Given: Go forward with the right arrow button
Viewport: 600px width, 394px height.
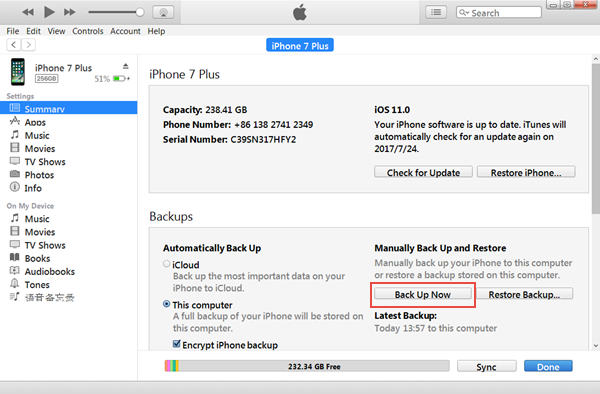Looking at the screenshot, I should pos(29,45).
